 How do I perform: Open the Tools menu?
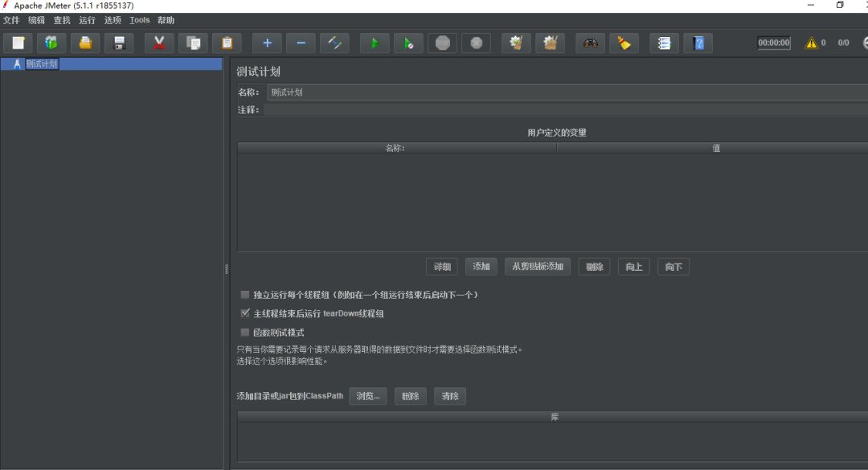140,20
